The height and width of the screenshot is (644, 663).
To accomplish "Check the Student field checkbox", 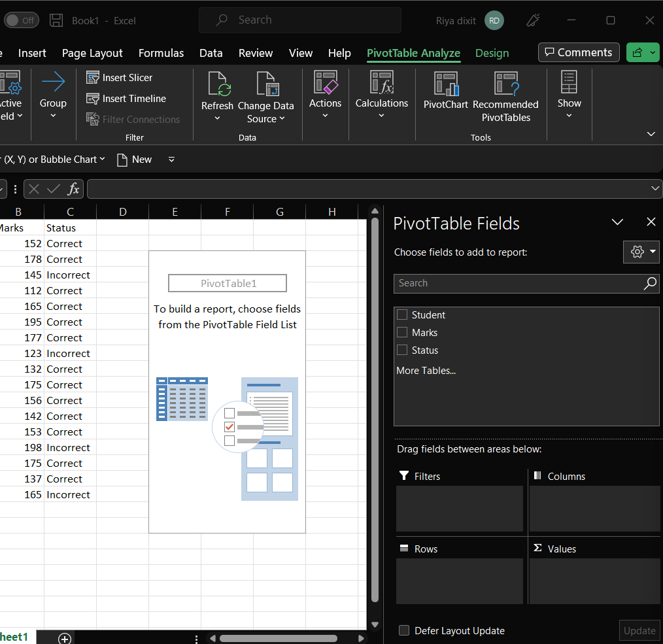I will (402, 314).
